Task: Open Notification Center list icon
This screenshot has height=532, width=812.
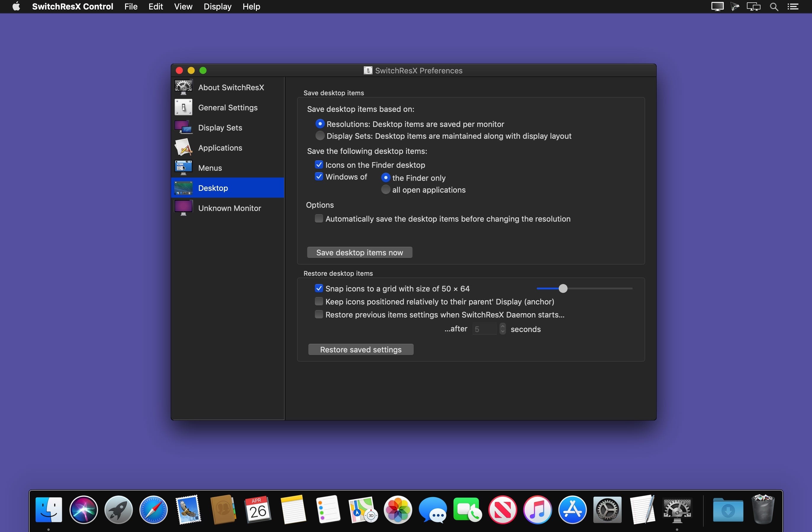Action: (792, 7)
